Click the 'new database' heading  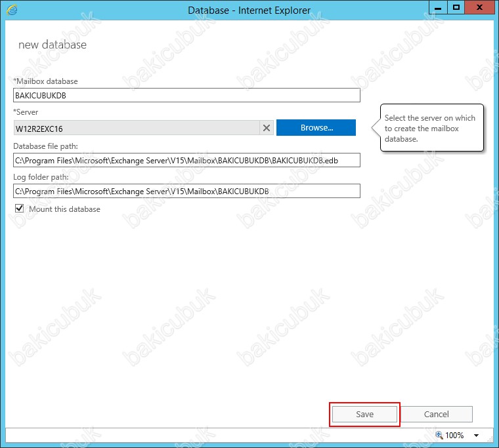53,45
